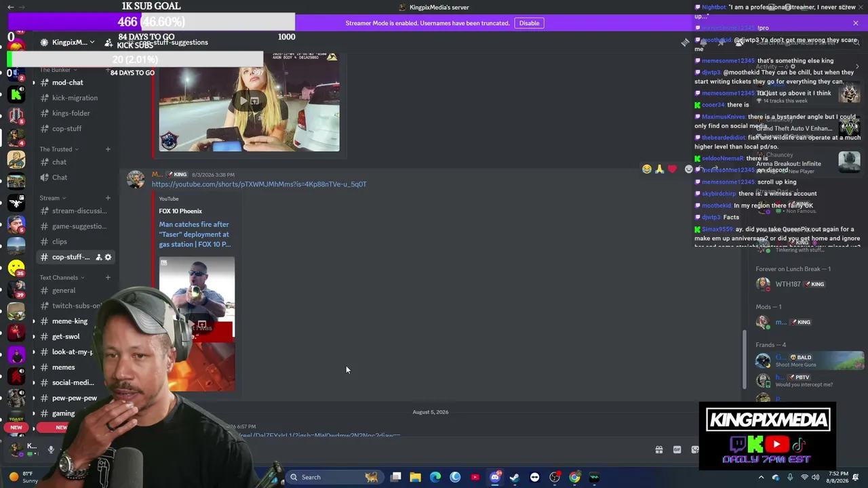The image size is (868, 488).
Task: Open the Vault Boy server icon
Action: pyautogui.click(x=16, y=160)
